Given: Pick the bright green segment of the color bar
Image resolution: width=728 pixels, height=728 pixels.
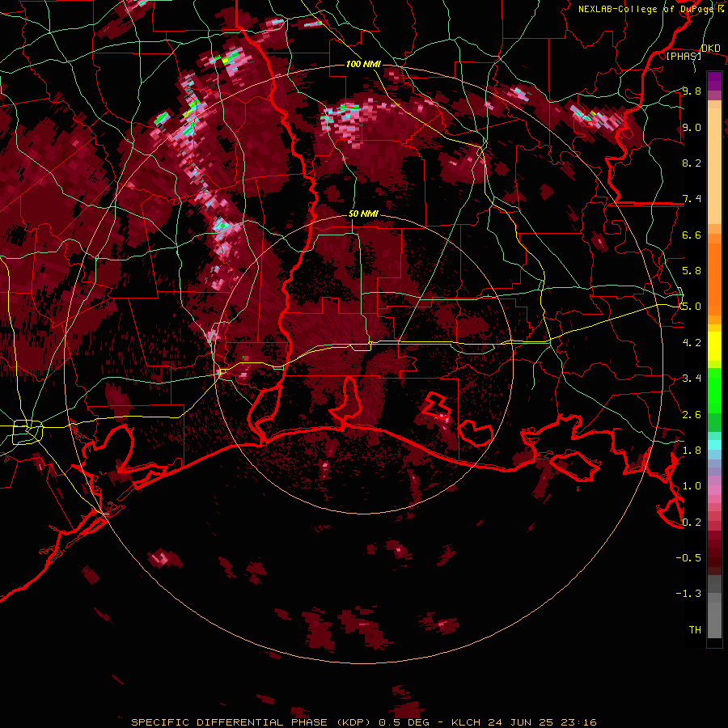Looking at the screenshot, I should [x=714, y=390].
